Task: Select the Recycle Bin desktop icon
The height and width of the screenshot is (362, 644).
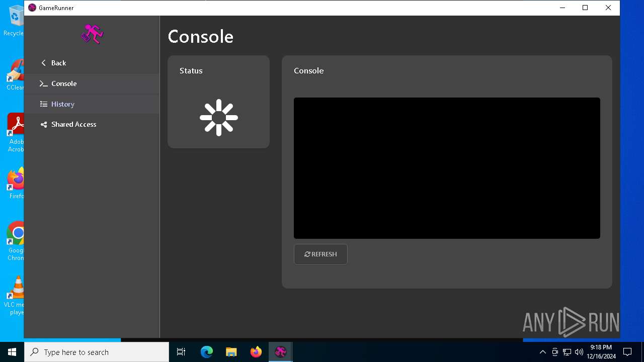Action: [15, 21]
